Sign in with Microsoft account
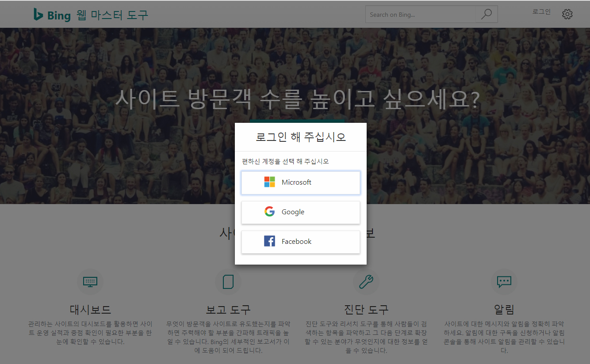The width and height of the screenshot is (590, 364). (301, 182)
